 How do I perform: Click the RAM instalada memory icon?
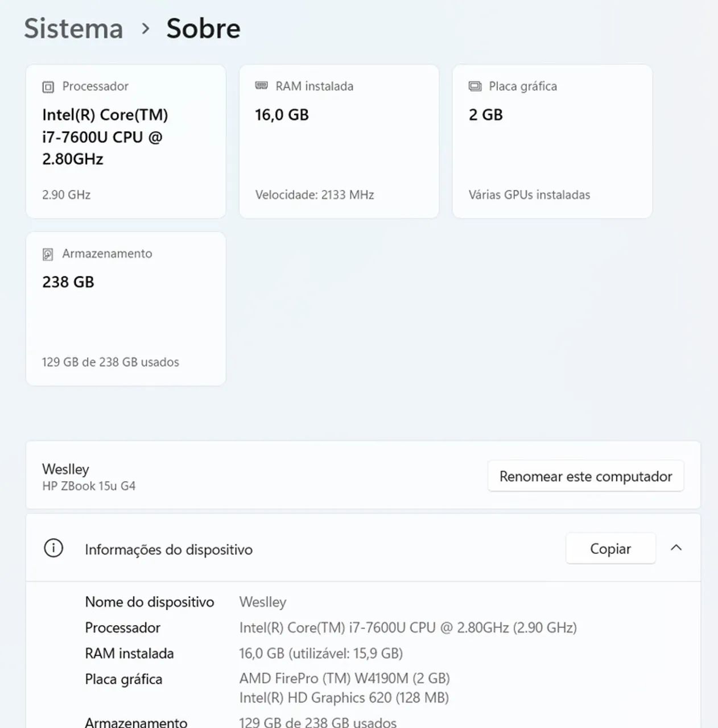click(261, 86)
